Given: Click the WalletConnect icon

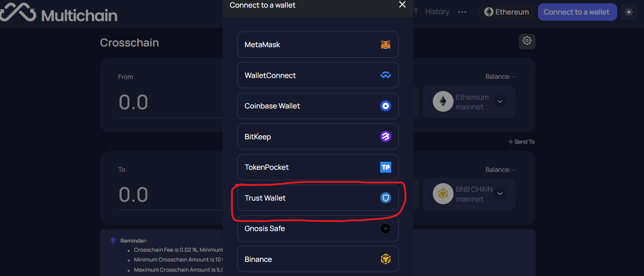Looking at the screenshot, I should coord(386,75).
